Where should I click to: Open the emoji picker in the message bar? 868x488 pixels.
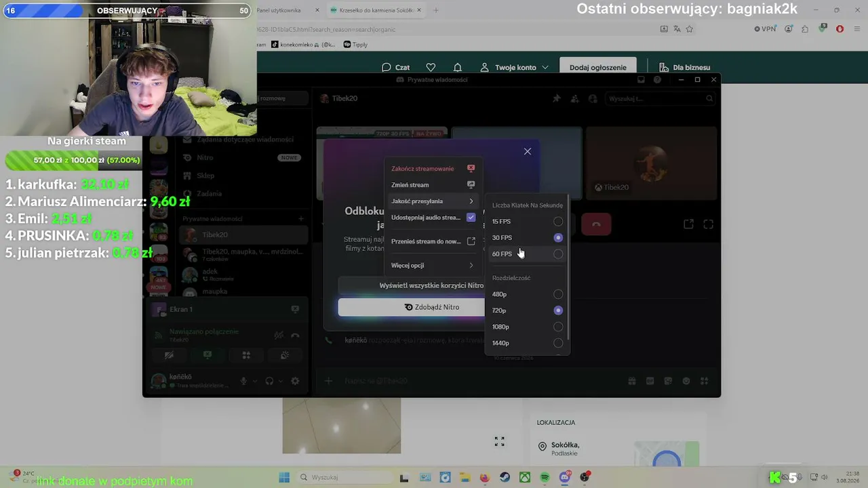pos(686,381)
